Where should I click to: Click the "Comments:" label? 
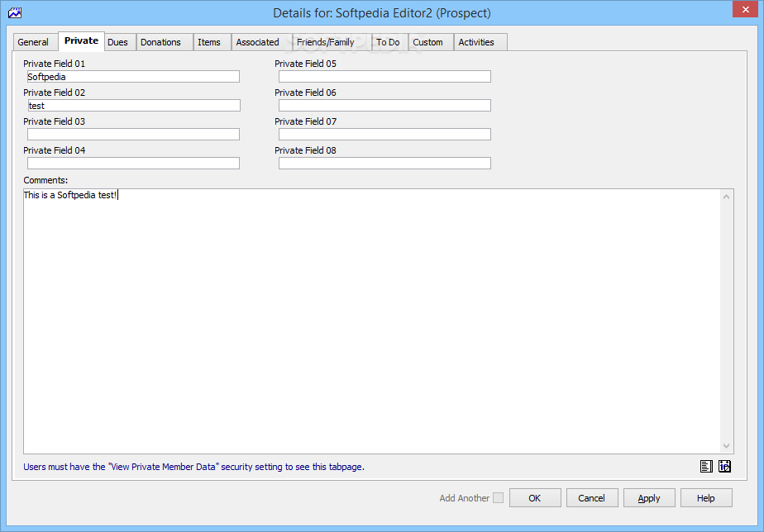(x=45, y=180)
